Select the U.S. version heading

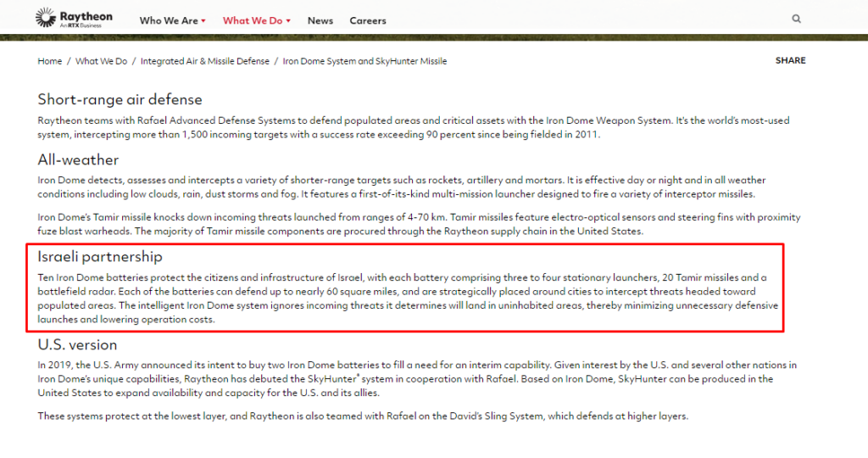pyautogui.click(x=77, y=344)
